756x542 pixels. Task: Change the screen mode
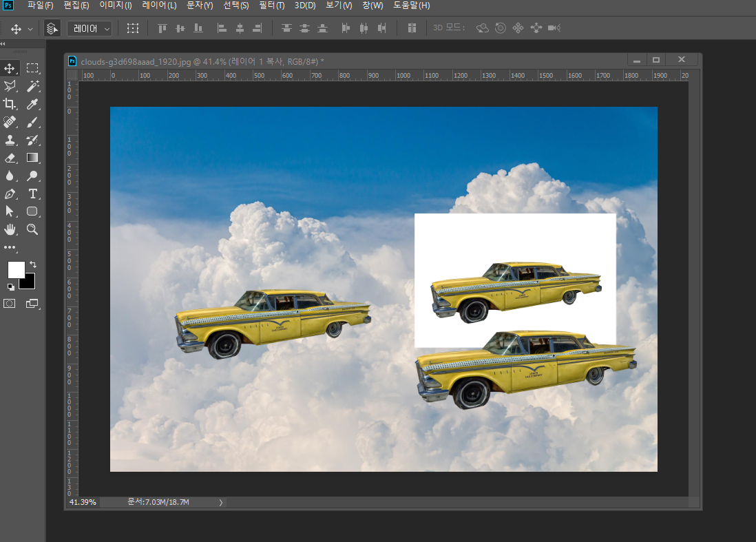click(32, 303)
